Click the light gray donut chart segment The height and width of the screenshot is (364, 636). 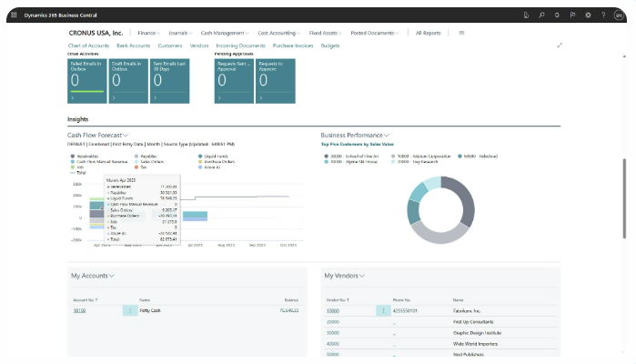click(x=439, y=234)
